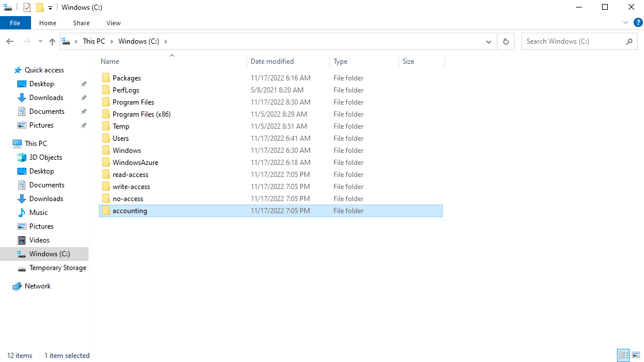Select the WindowsAzure folder name
The height and width of the screenshot is (362, 644).
[135, 163]
